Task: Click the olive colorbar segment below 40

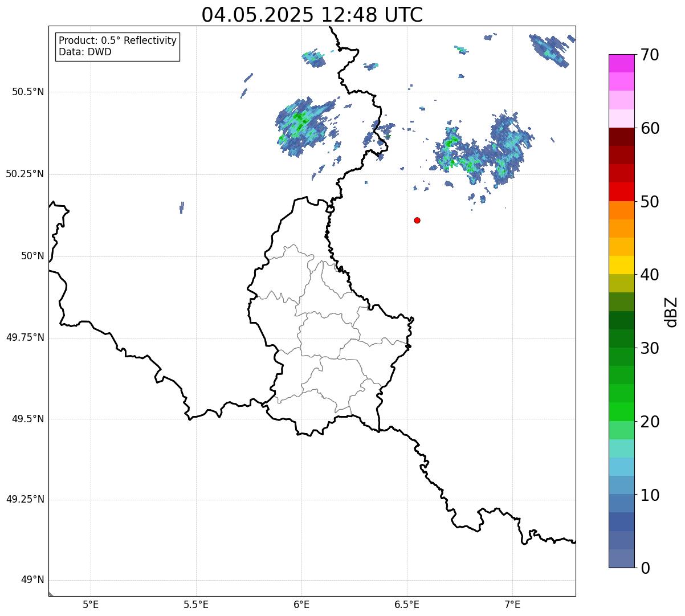Action: tap(622, 283)
